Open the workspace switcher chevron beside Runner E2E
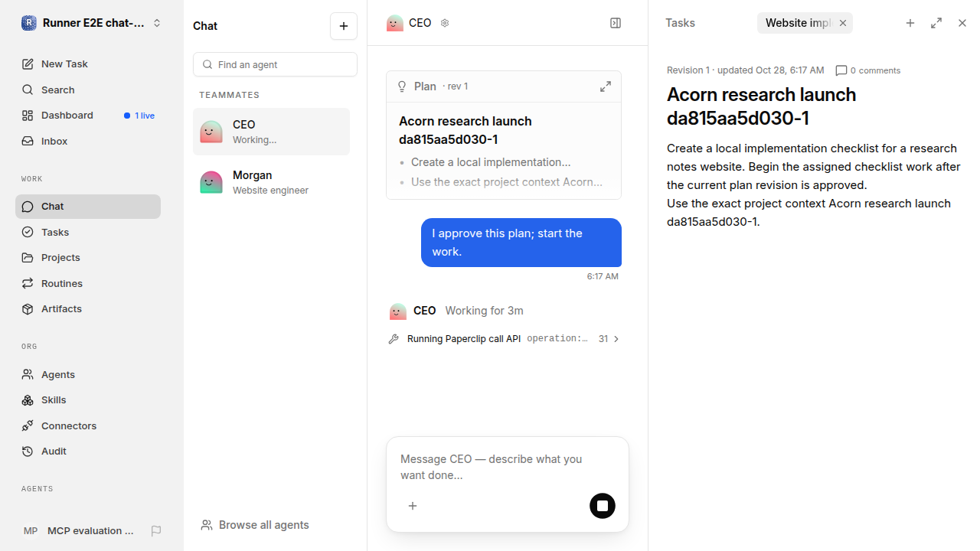The width and height of the screenshot is (980, 551). tap(157, 23)
